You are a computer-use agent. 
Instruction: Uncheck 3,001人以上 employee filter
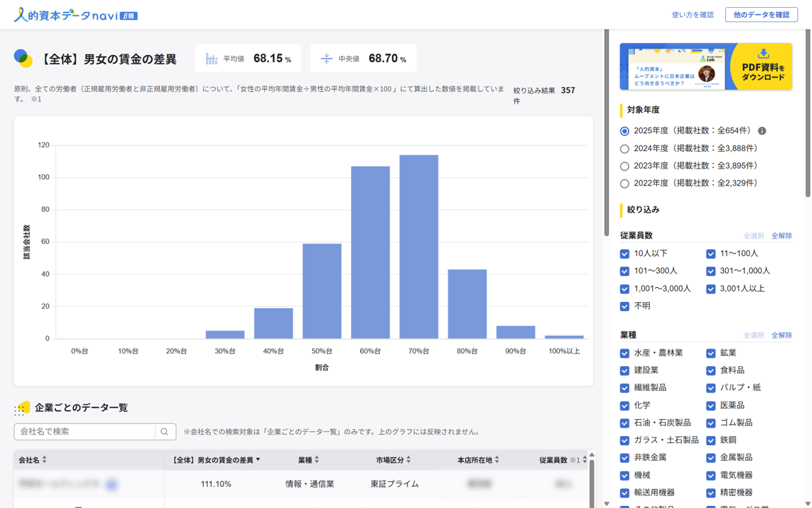(x=710, y=289)
